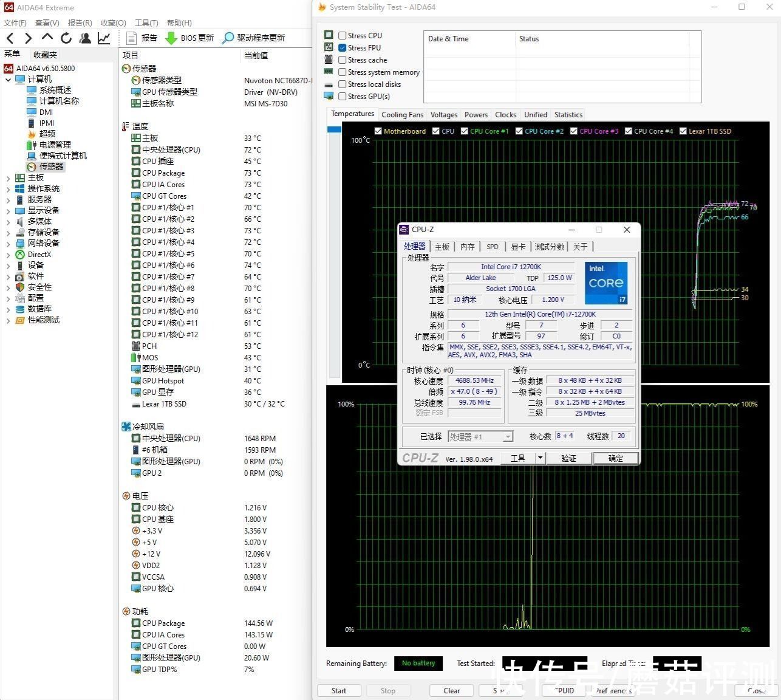Open the 工具(T) menu

tap(146, 22)
